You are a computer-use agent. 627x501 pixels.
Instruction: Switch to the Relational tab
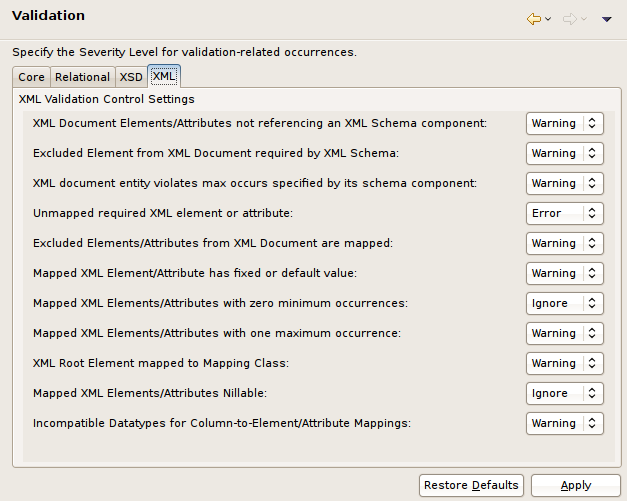[82, 77]
